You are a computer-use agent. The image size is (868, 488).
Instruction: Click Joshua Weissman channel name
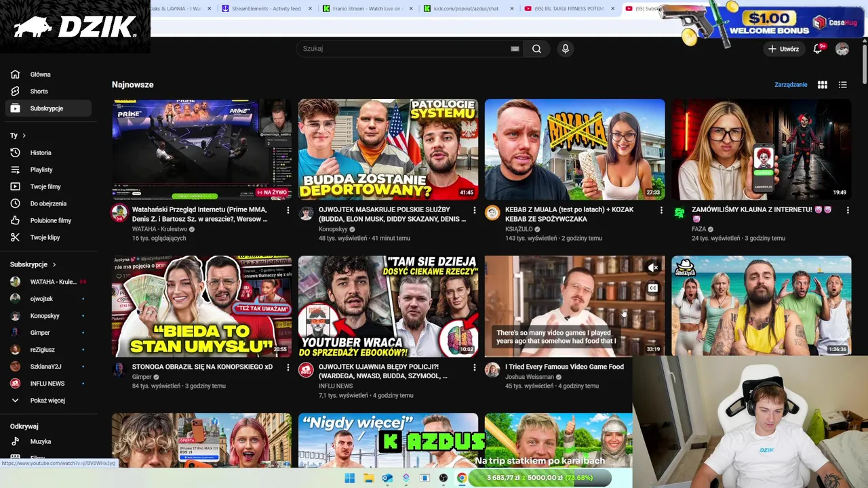(x=530, y=377)
